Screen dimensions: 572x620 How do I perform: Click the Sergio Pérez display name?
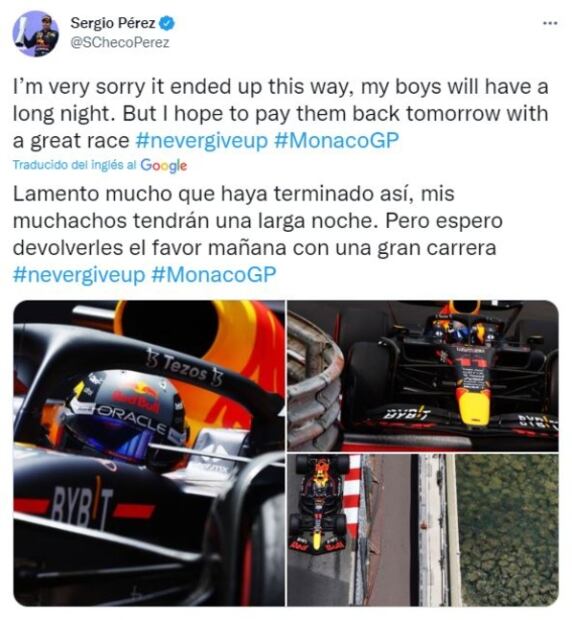point(113,23)
